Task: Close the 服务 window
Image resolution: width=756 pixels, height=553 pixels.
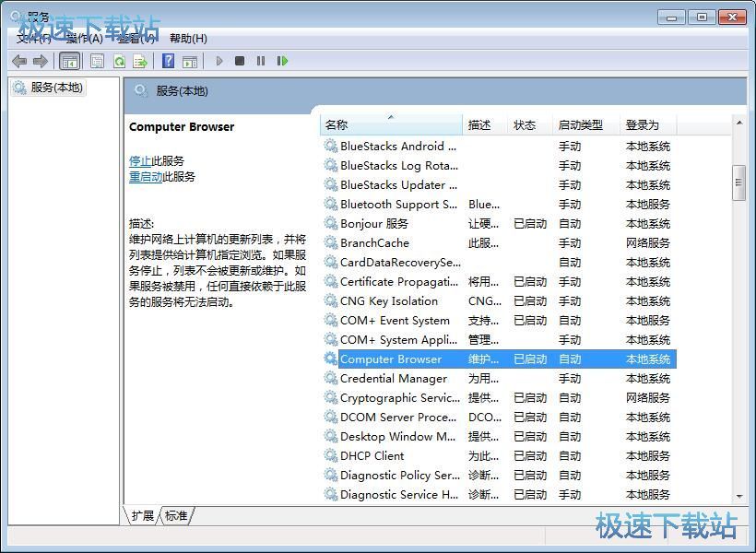Action: 732,18
